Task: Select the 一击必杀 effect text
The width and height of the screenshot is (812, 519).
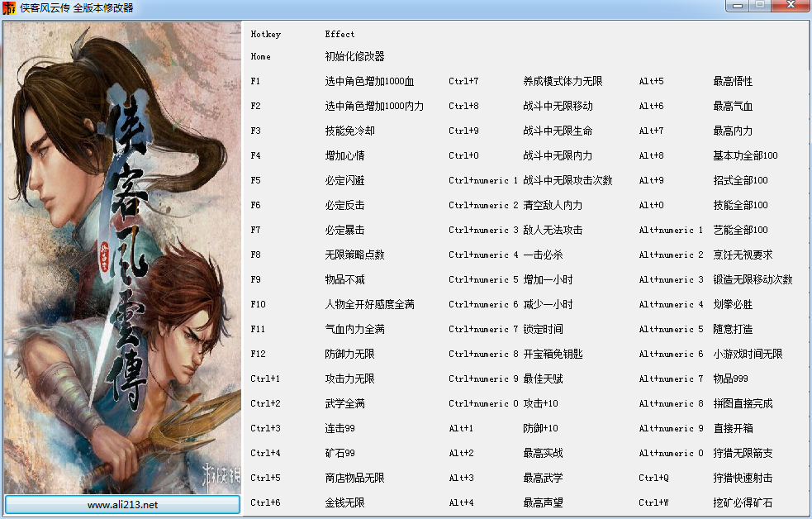Action: [543, 255]
